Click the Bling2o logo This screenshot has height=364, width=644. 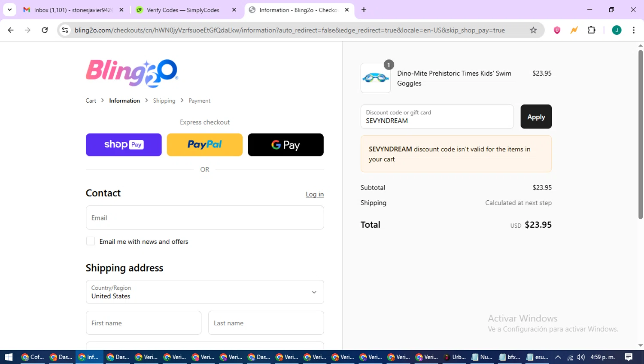tap(132, 73)
